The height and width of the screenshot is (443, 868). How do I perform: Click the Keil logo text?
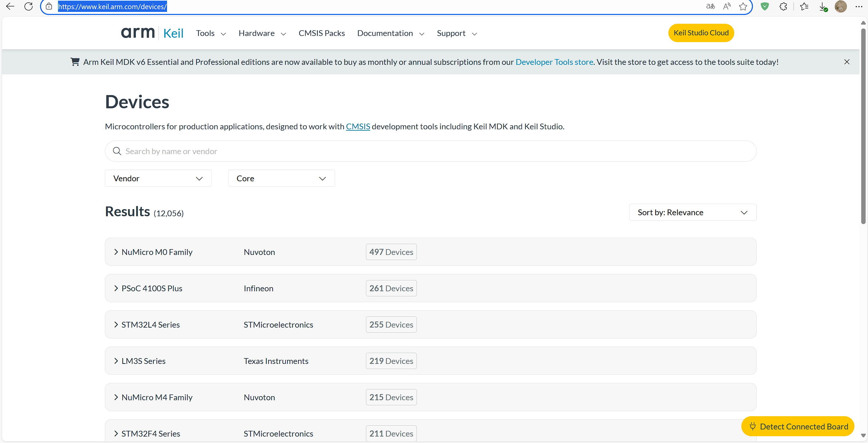pyautogui.click(x=173, y=33)
